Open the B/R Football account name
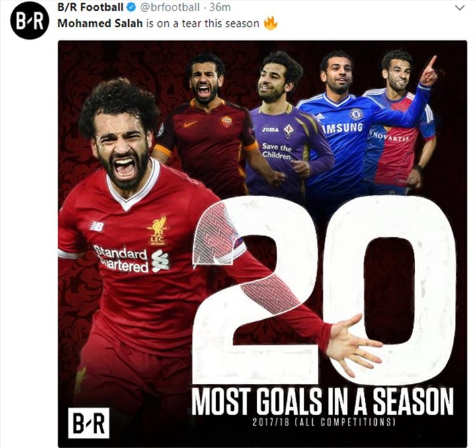 [91, 7]
